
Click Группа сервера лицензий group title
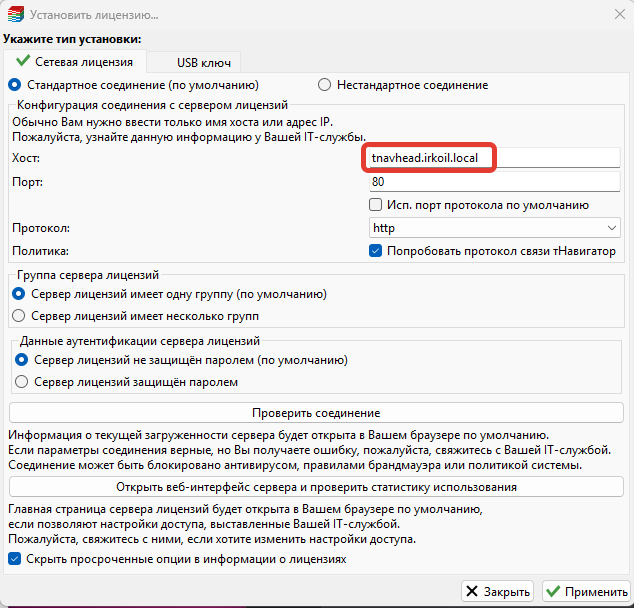tap(88, 275)
